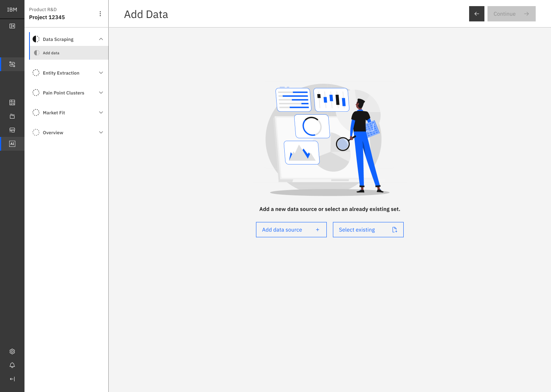Click the panel-expand icon below the IBM logo
This screenshot has width=551, height=392.
[x=12, y=26]
